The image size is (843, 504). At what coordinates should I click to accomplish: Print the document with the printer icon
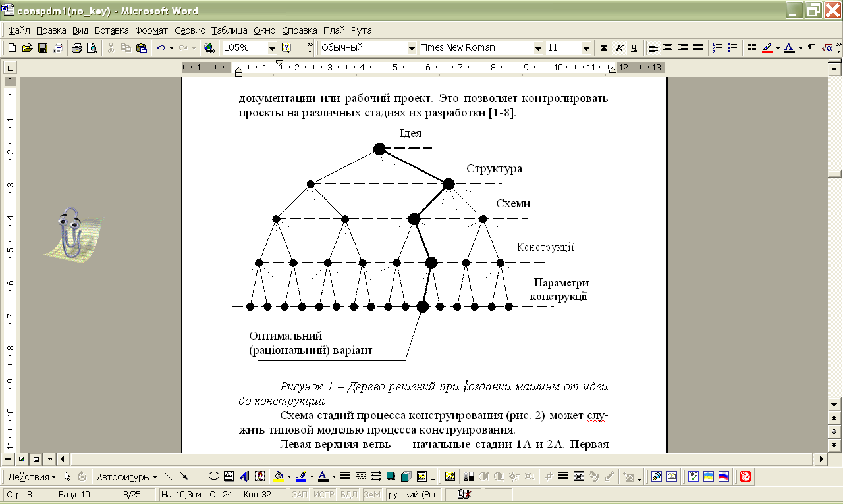[x=76, y=48]
